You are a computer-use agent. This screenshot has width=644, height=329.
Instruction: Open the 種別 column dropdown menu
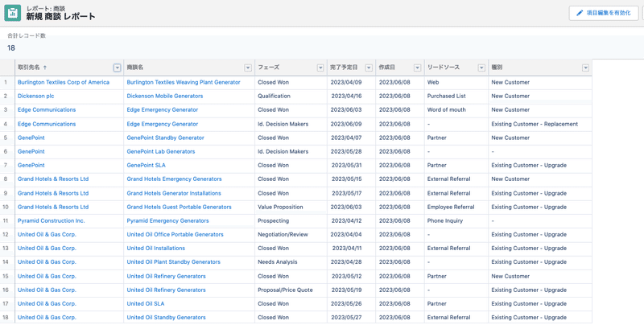(585, 68)
